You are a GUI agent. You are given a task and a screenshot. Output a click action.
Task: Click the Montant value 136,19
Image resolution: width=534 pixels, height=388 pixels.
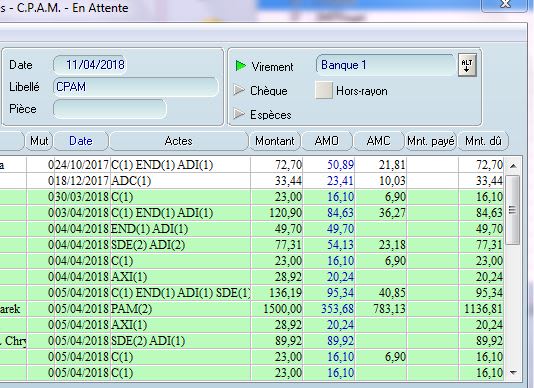[x=285, y=293]
